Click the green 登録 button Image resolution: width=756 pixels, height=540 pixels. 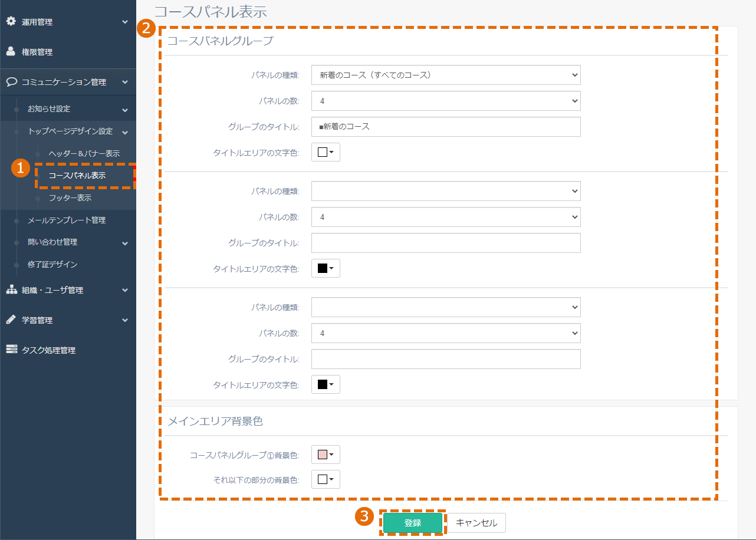413,523
